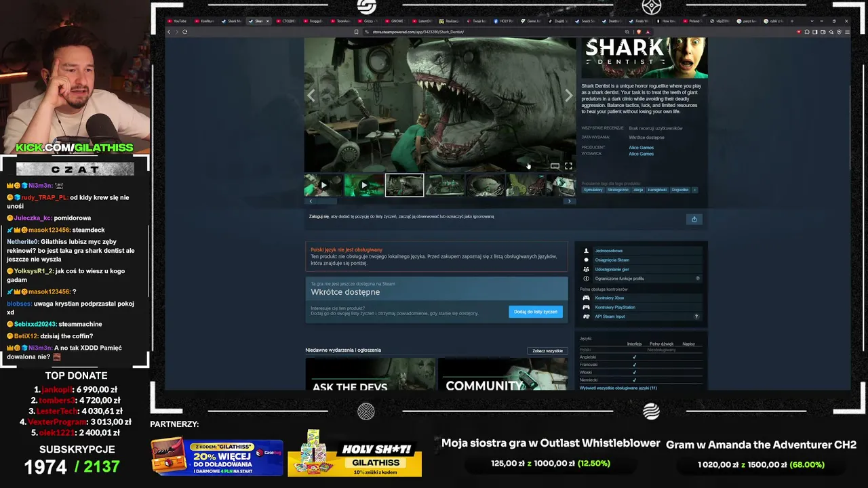The width and height of the screenshot is (868, 488).
Task: Open the new tab plus button
Action: tap(793, 21)
